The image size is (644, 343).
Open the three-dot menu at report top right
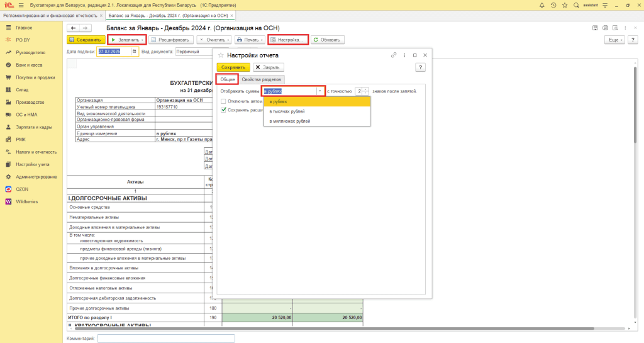[625, 28]
